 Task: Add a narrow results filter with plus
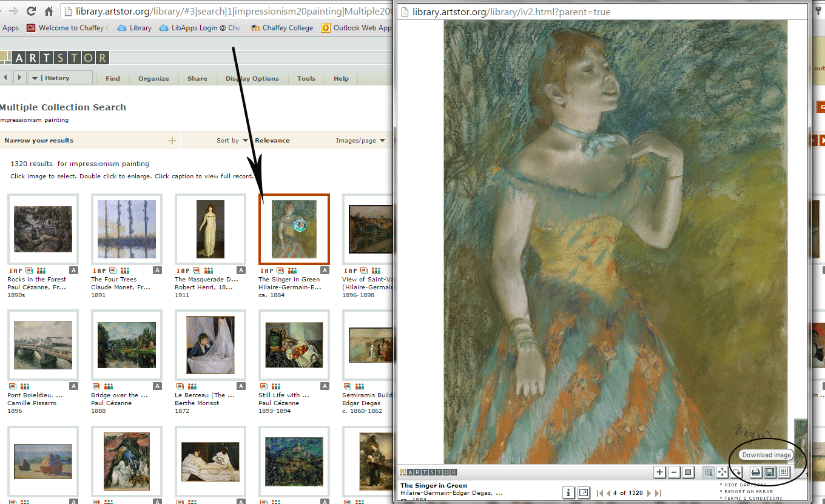(172, 141)
